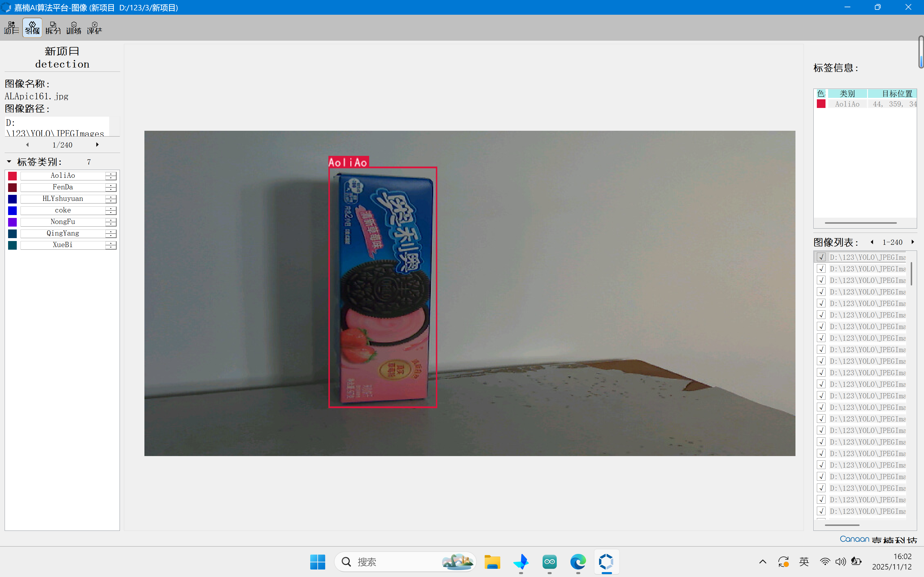Toggle the checkbox of the third image list row
Image resolution: width=924 pixels, height=577 pixels.
pyautogui.click(x=821, y=280)
